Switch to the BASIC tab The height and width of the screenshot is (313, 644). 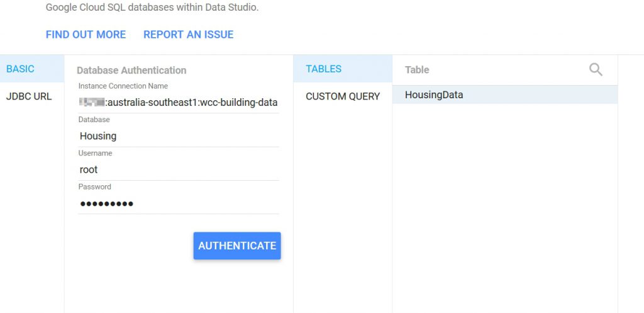(20, 69)
